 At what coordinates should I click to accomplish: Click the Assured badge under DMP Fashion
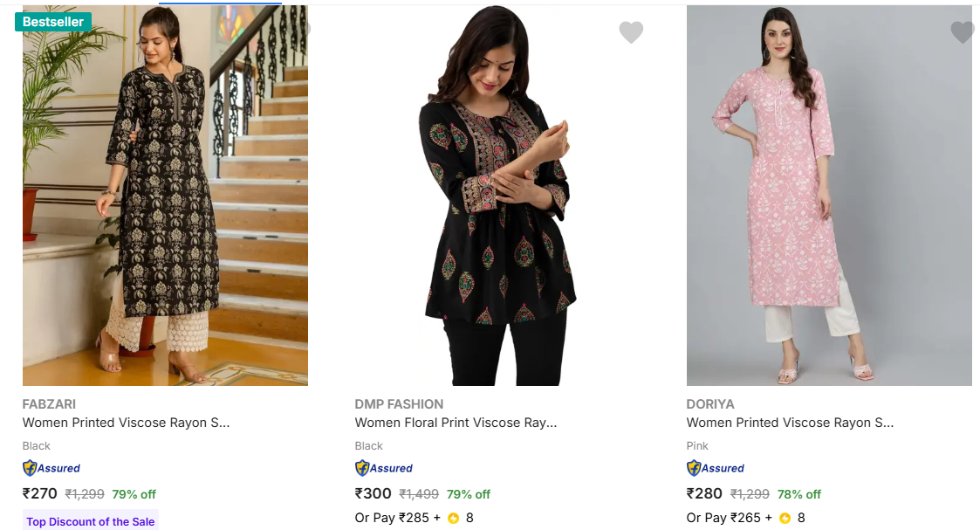tap(384, 468)
